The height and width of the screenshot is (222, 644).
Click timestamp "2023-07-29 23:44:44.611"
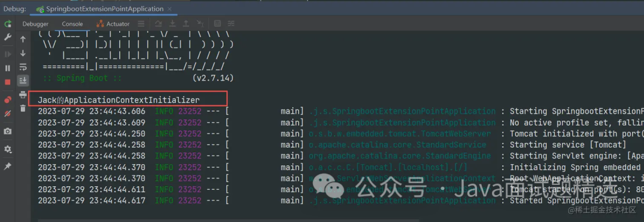pyautogui.click(x=92, y=190)
